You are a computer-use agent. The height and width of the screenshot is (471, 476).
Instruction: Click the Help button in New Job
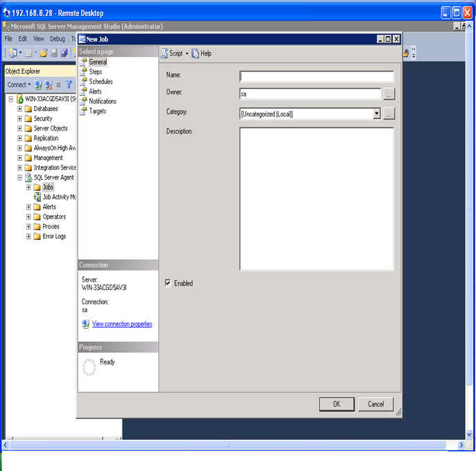click(x=201, y=53)
